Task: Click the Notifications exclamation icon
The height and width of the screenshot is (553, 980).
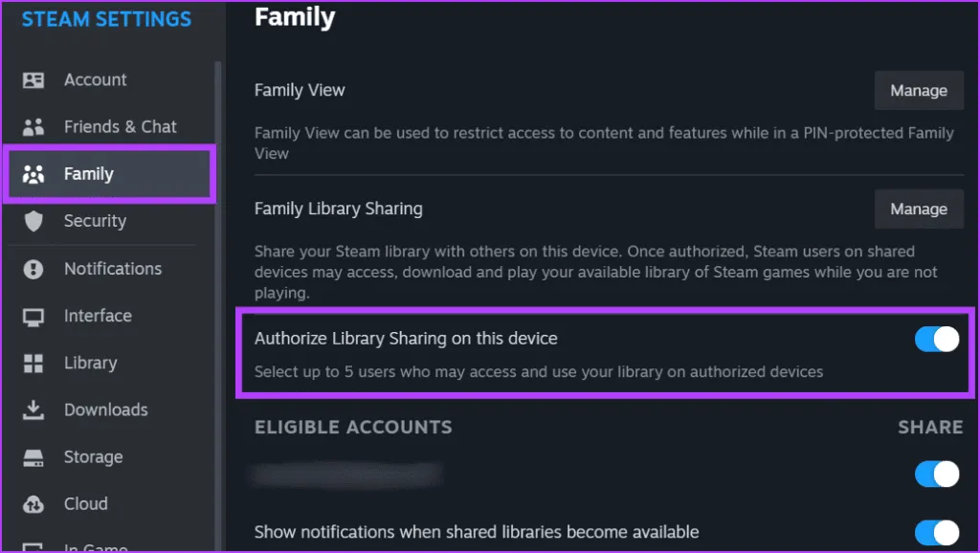Action: [x=33, y=269]
